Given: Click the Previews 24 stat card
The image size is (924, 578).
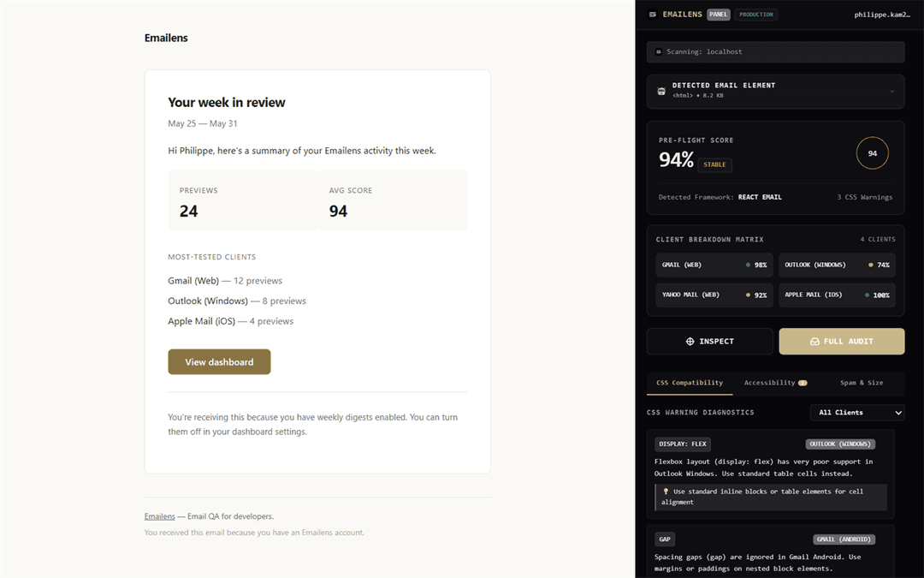Looking at the screenshot, I should (x=243, y=200).
